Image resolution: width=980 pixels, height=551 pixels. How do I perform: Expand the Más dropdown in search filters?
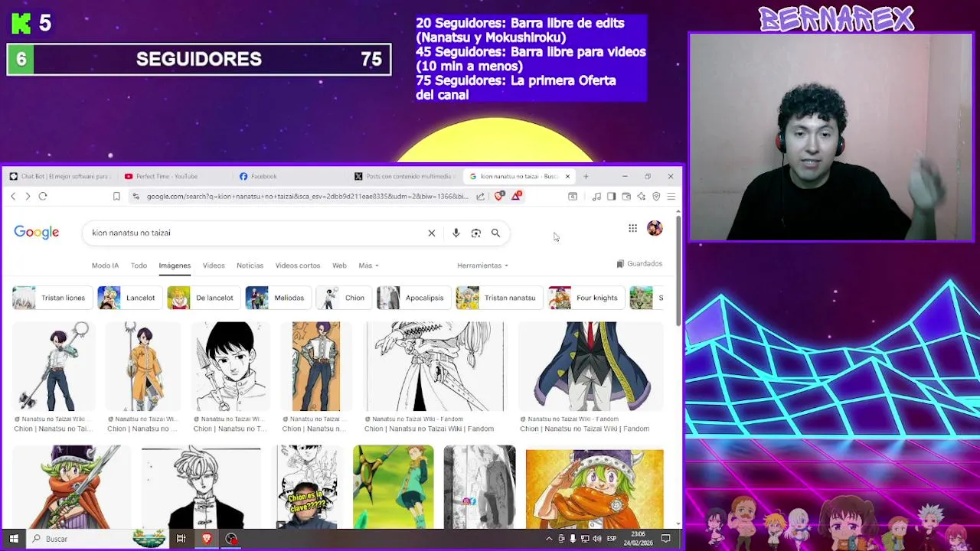pyautogui.click(x=368, y=266)
